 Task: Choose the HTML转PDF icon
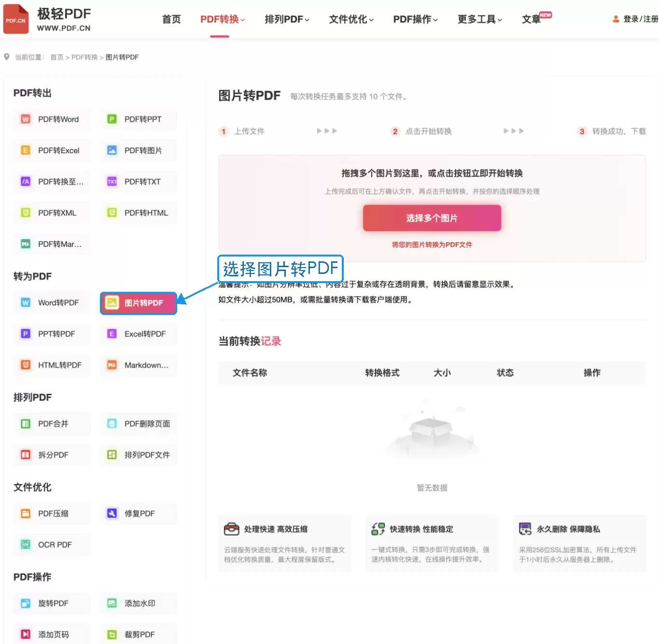tap(26, 365)
